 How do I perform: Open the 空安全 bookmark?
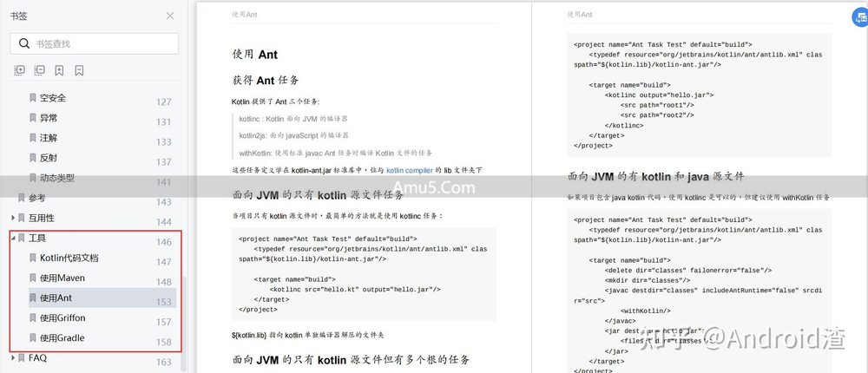(53, 98)
